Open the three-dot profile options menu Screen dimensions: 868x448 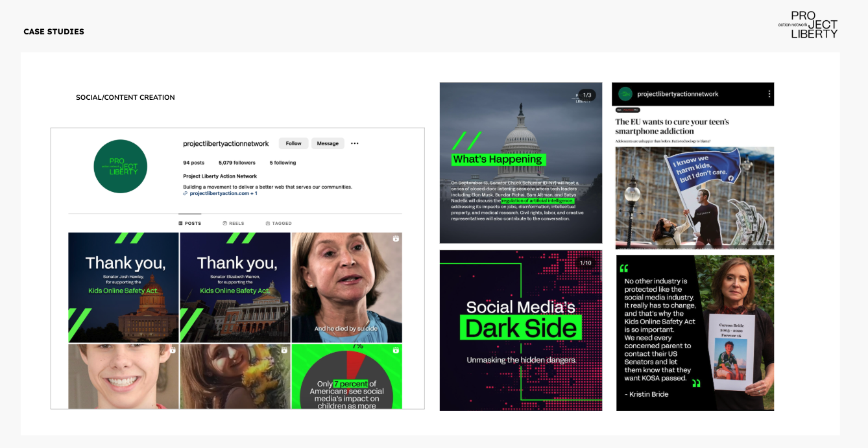coord(355,143)
